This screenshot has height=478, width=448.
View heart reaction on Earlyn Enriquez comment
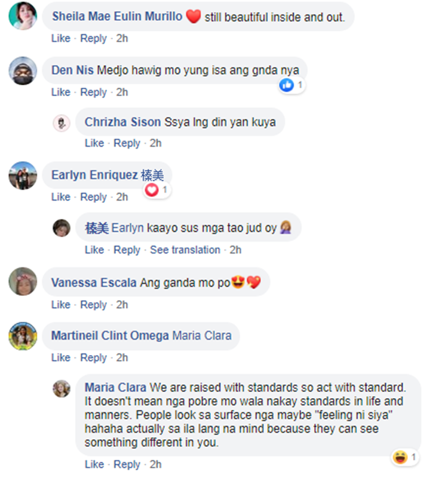157,190
